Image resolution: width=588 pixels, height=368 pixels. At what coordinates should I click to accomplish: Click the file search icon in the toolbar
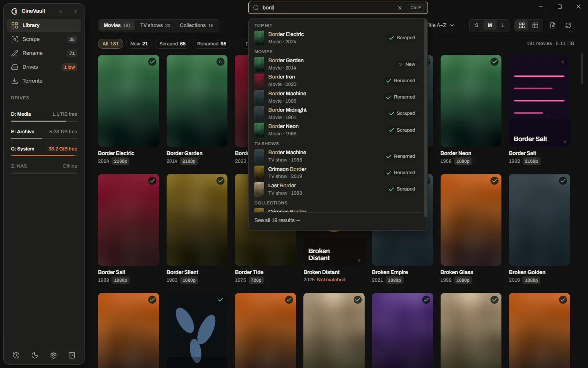(553, 25)
